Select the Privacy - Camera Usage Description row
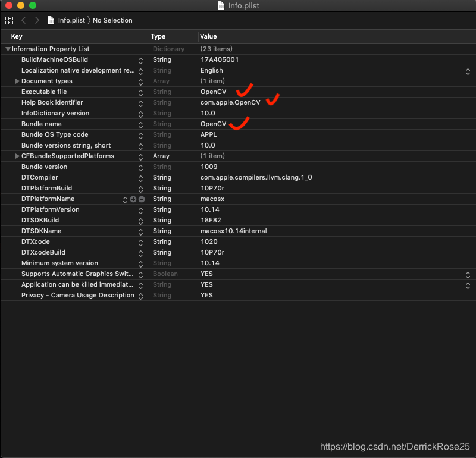Viewport: 476px width, 458px height. (238, 295)
